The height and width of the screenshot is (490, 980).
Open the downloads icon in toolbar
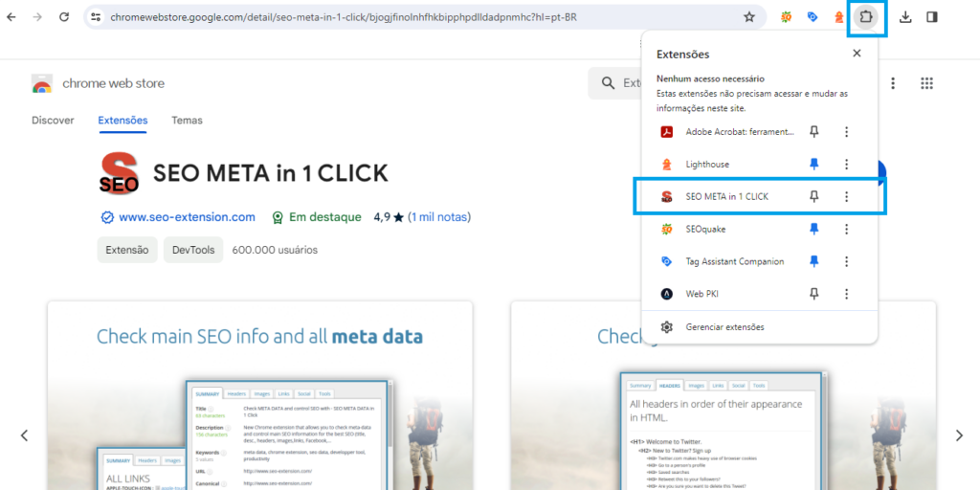[905, 17]
